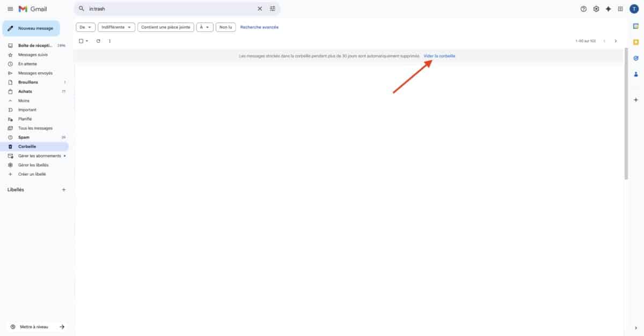Open Messages envoyés folder
The height and width of the screenshot is (336, 644).
tap(35, 73)
